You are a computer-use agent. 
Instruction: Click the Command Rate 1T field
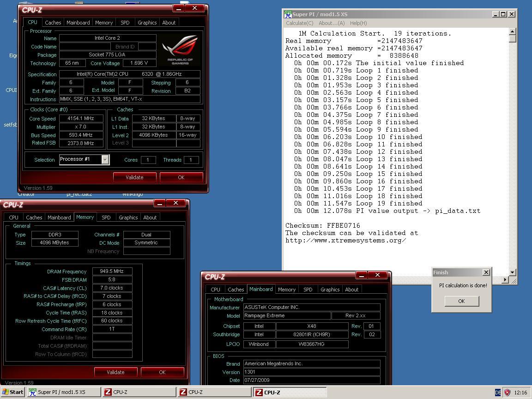pyautogui.click(x=112, y=329)
